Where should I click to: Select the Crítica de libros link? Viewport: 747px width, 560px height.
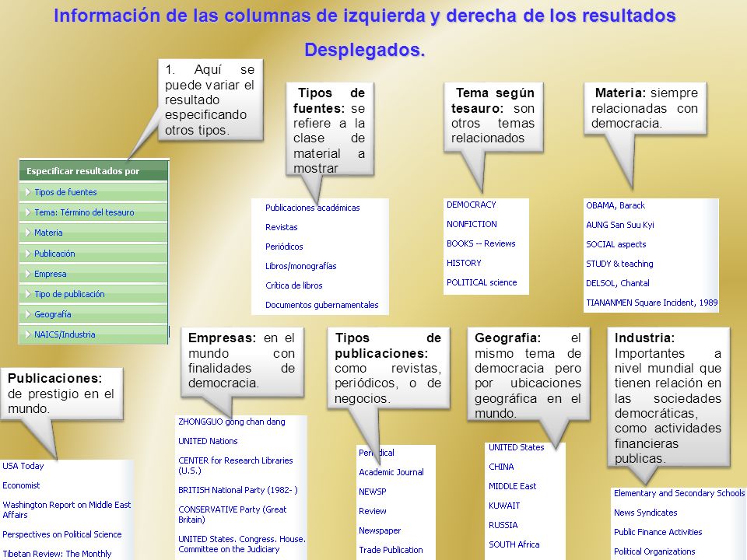click(x=293, y=285)
